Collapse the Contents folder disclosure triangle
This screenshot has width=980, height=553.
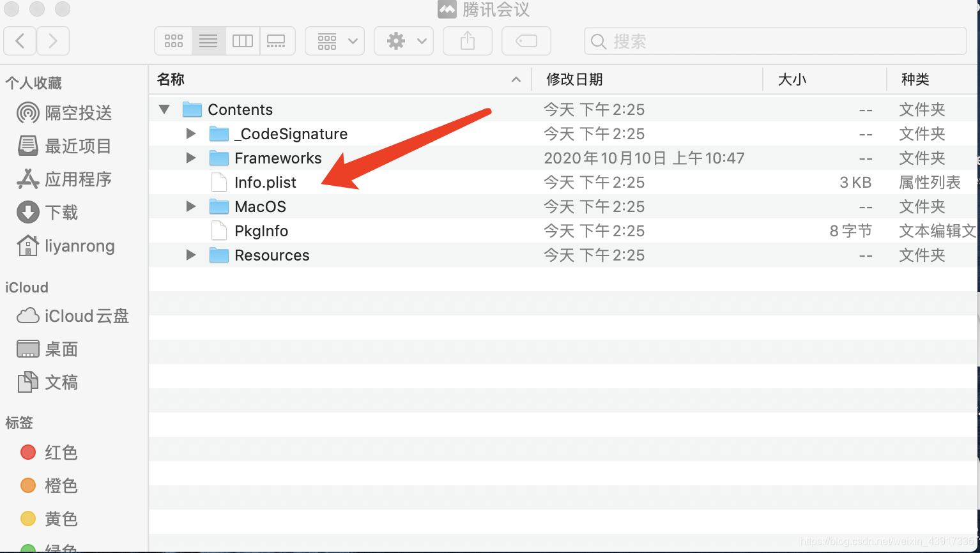coord(164,110)
